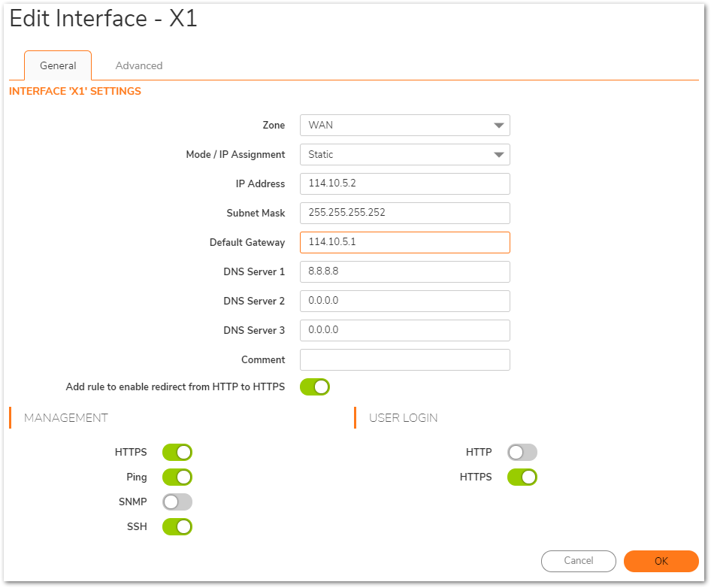Image resolution: width=711 pixels, height=588 pixels.
Task: Expand Mode / IP Assignment dropdown
Action: 404,154
